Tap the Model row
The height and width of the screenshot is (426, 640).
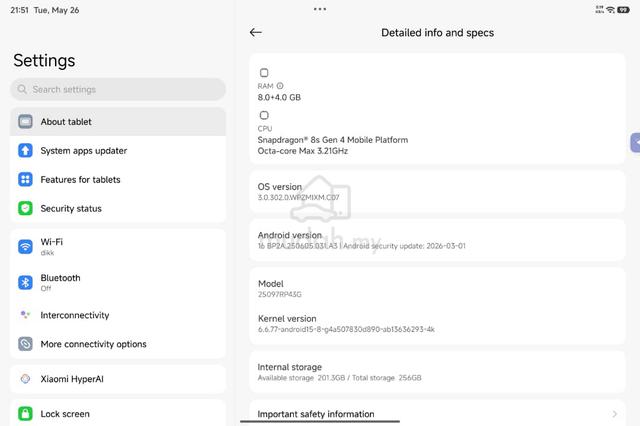[x=437, y=288]
